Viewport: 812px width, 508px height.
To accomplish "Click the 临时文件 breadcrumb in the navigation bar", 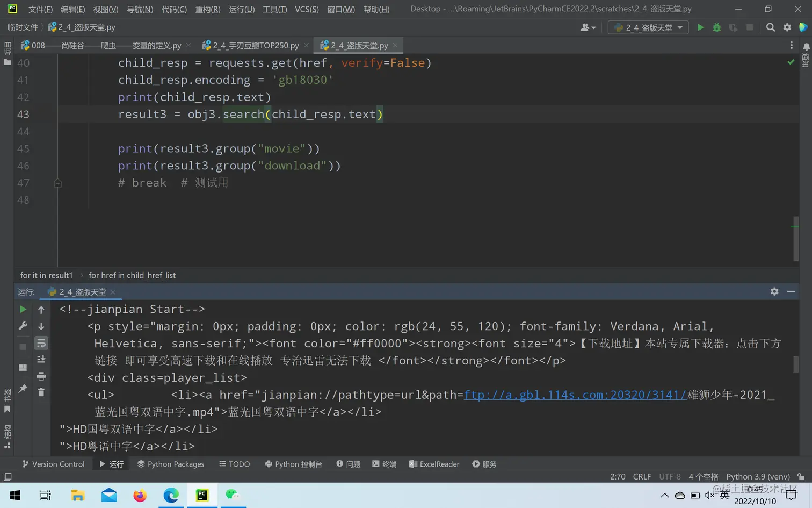I will (23, 27).
